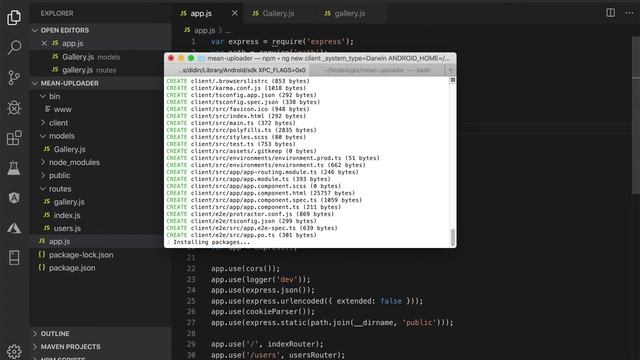Screen dimensions: 640x360
Task: Collapse the routes folder
Action: coord(60,189)
